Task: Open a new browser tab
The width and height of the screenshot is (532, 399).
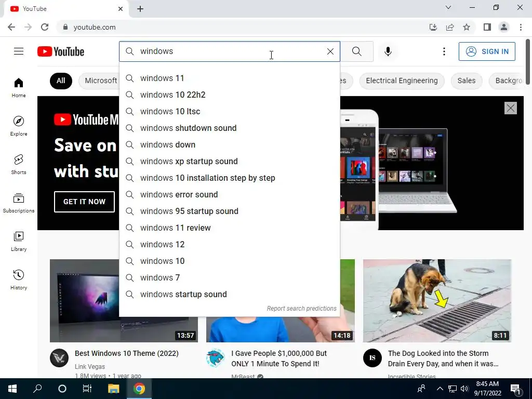Action: [x=140, y=9]
